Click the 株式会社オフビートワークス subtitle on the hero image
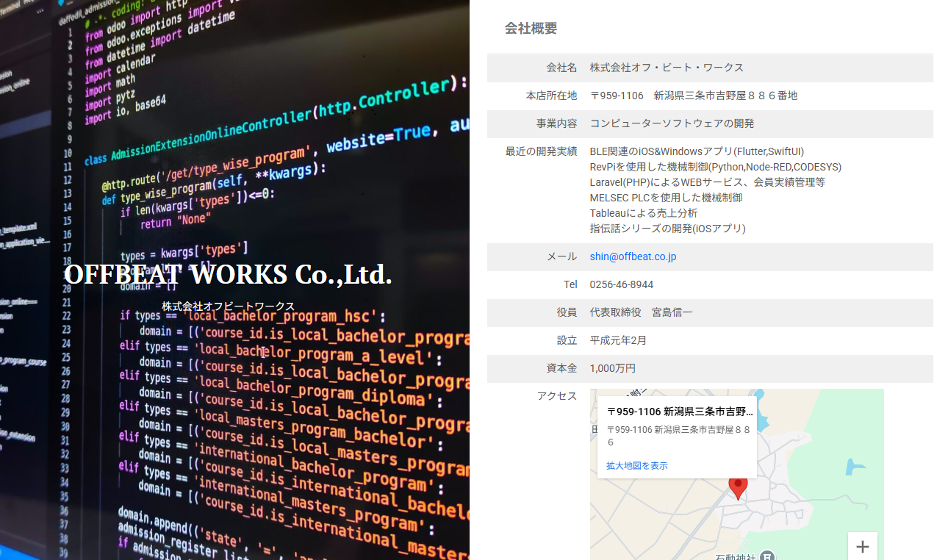Image resolution: width=948 pixels, height=560 pixels. click(x=229, y=306)
